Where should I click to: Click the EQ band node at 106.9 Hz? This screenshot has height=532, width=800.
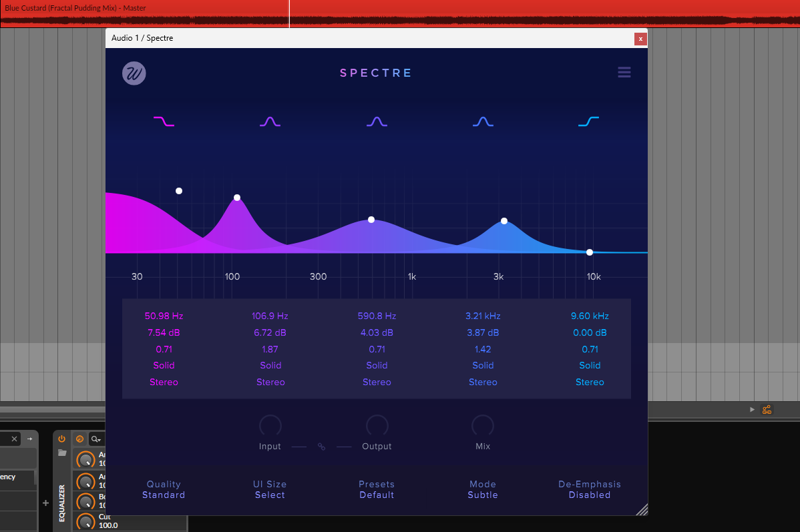(237, 198)
